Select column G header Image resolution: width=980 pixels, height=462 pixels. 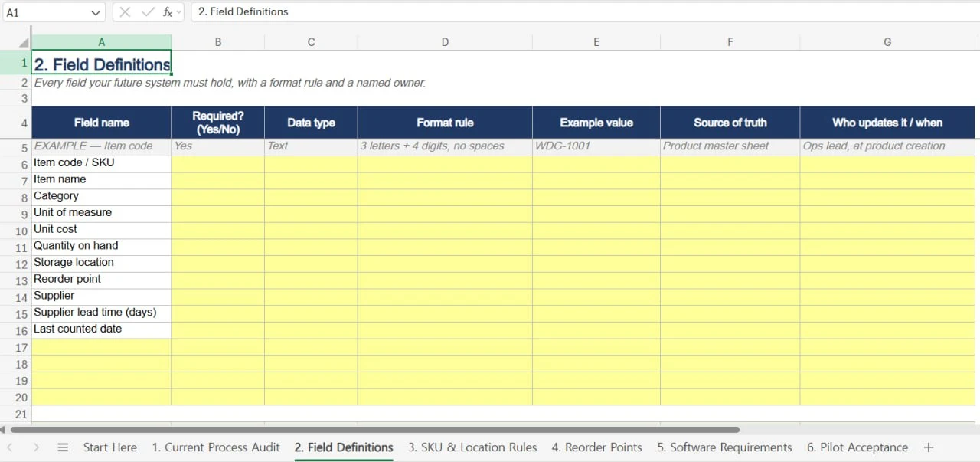tap(887, 42)
